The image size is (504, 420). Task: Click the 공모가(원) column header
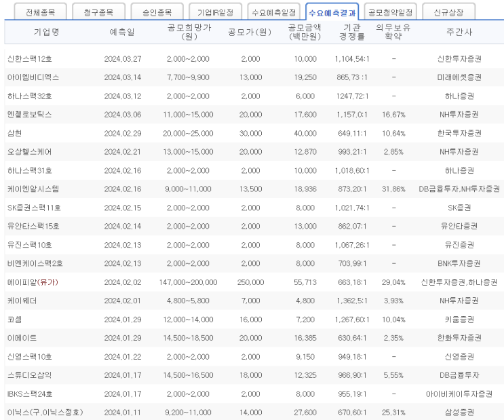(x=250, y=32)
